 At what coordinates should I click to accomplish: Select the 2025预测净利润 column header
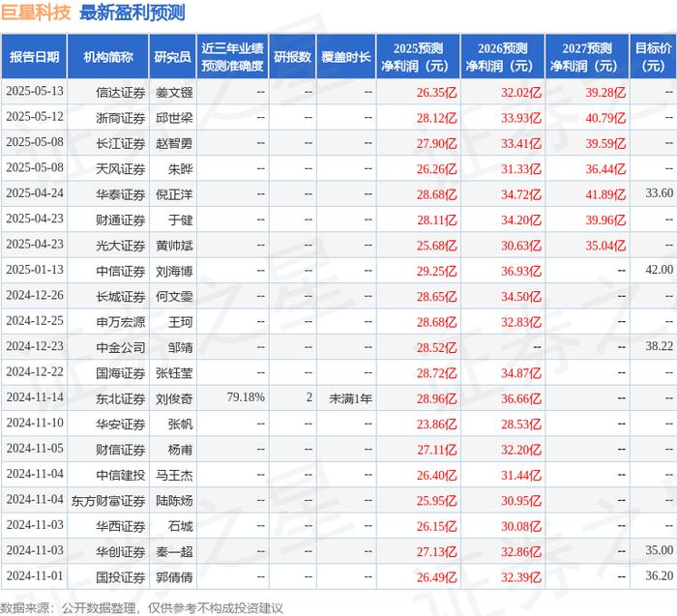click(418, 56)
